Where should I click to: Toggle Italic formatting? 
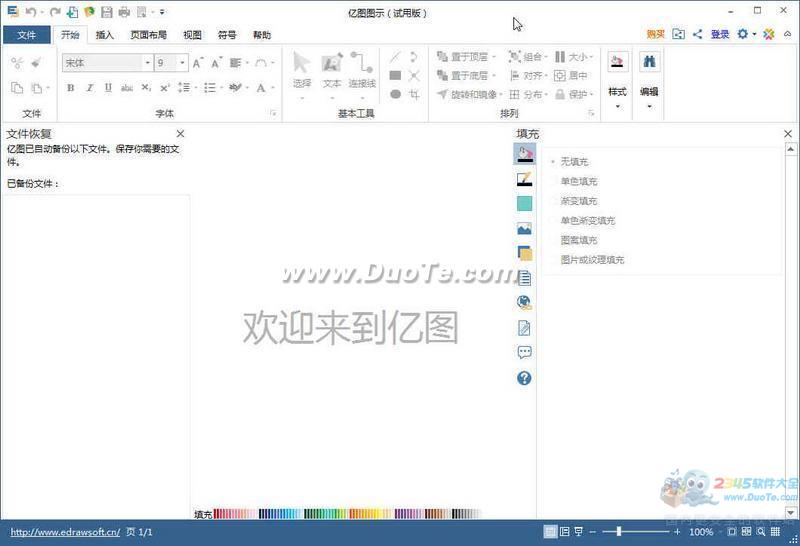pos(89,88)
